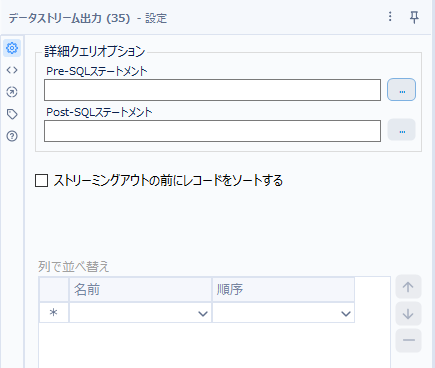
Task: Click the Help question mark icon
Action: 12,136
